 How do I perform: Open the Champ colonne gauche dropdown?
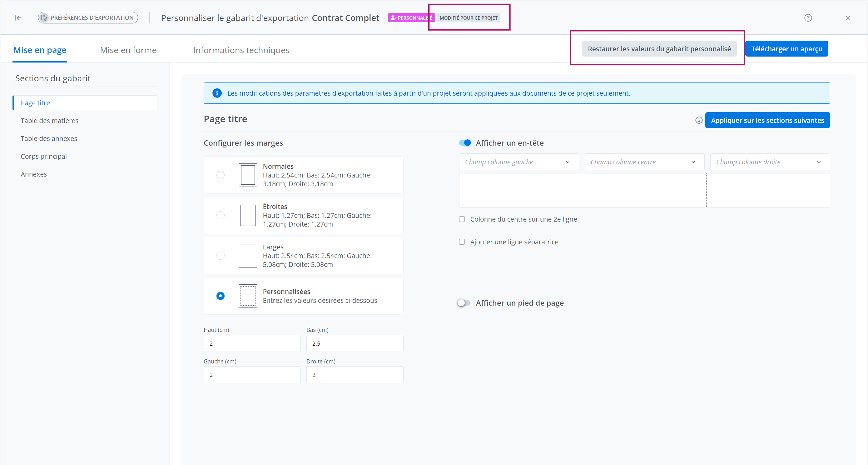pyautogui.click(x=518, y=162)
